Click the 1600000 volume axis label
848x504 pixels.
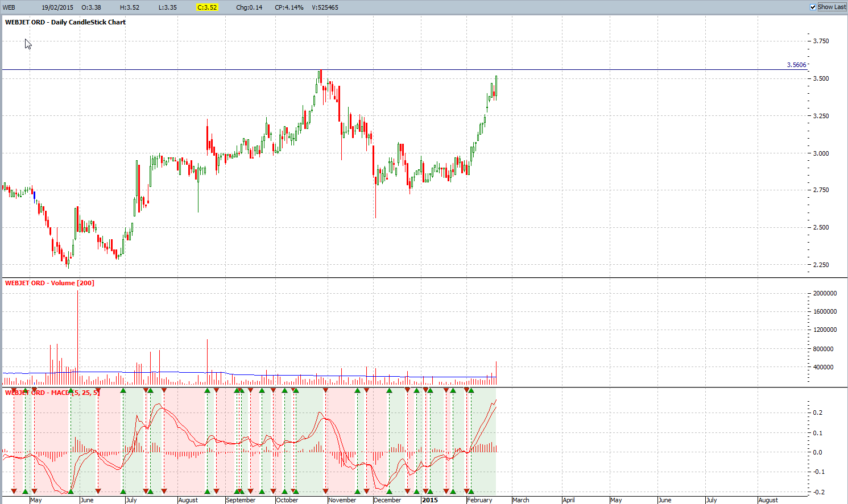click(825, 311)
